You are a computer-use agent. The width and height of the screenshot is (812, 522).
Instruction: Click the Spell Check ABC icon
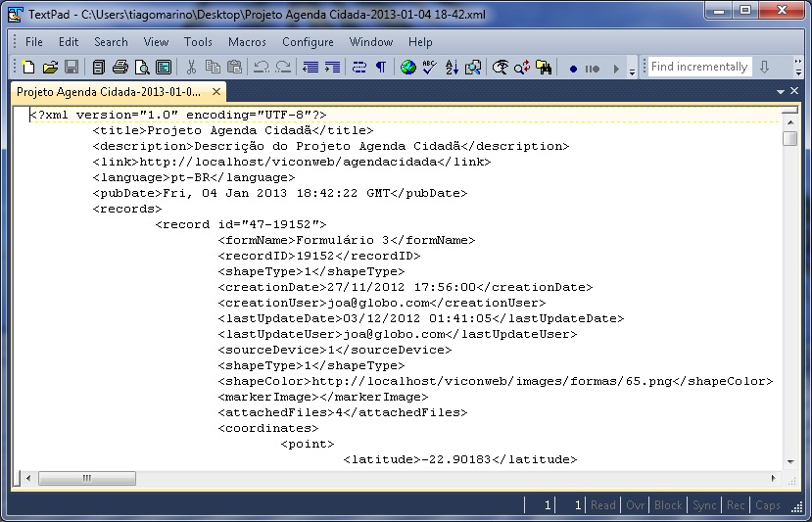tap(429, 68)
